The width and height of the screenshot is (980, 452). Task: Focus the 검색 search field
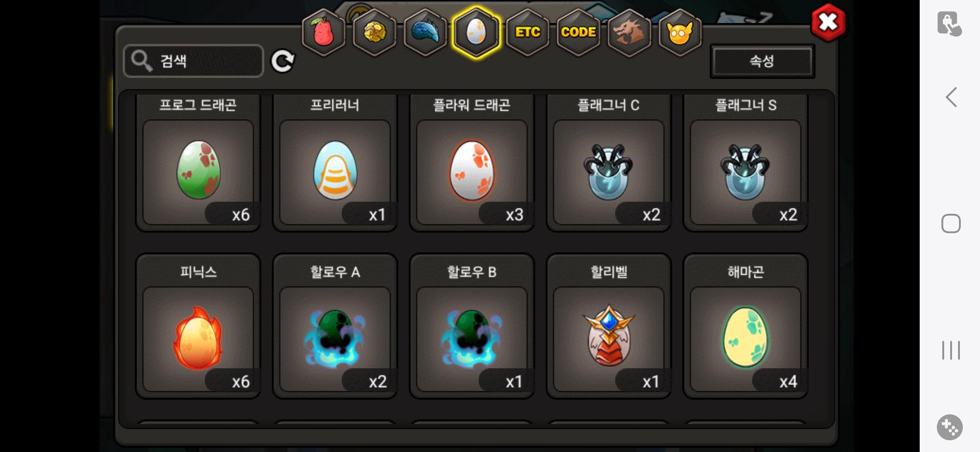click(x=193, y=61)
